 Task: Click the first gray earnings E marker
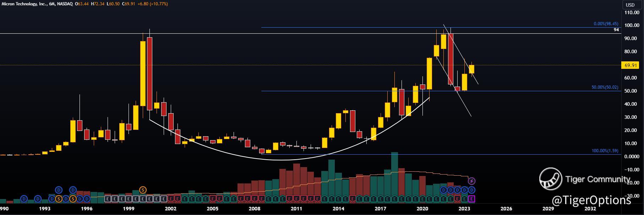click(108, 199)
